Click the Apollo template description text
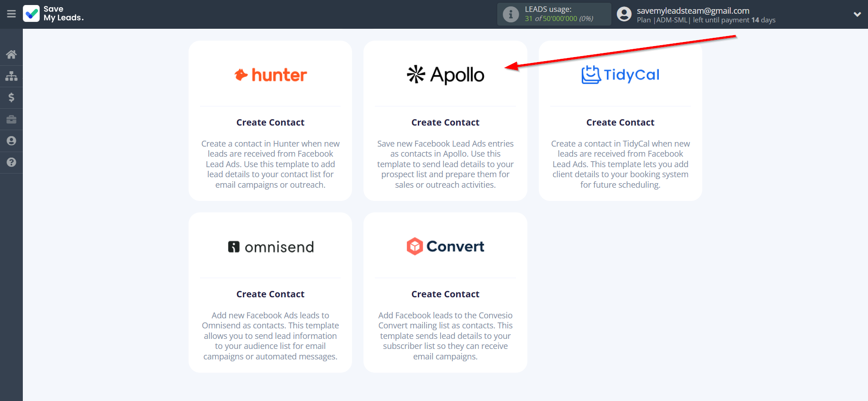Viewport: 868px width, 401px height. pyautogui.click(x=445, y=164)
